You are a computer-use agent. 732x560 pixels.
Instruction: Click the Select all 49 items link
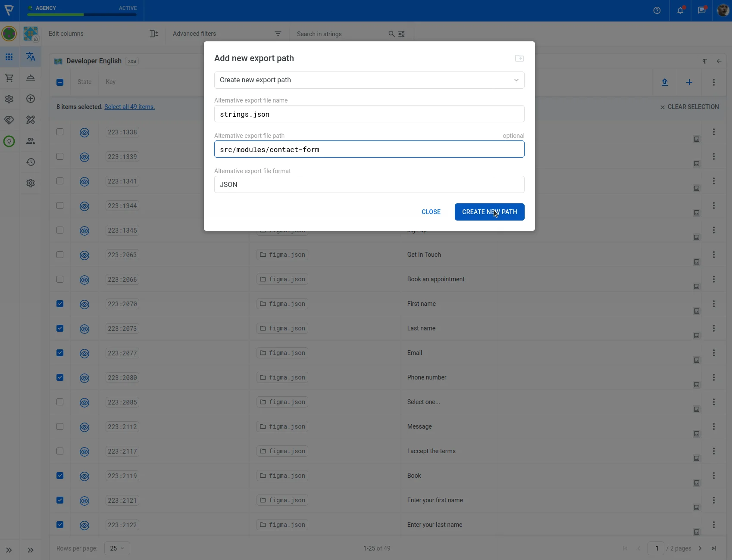click(129, 107)
